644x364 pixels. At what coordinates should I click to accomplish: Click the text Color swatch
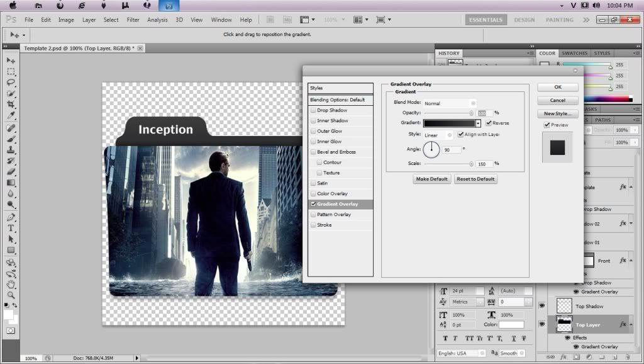(511, 324)
